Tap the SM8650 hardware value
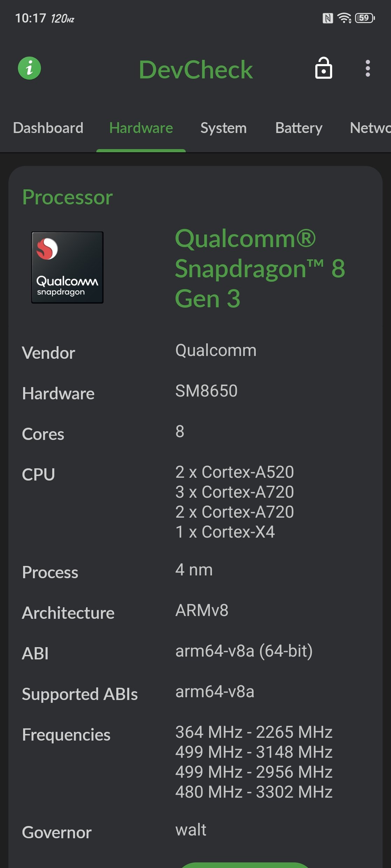391x868 pixels. point(206,391)
